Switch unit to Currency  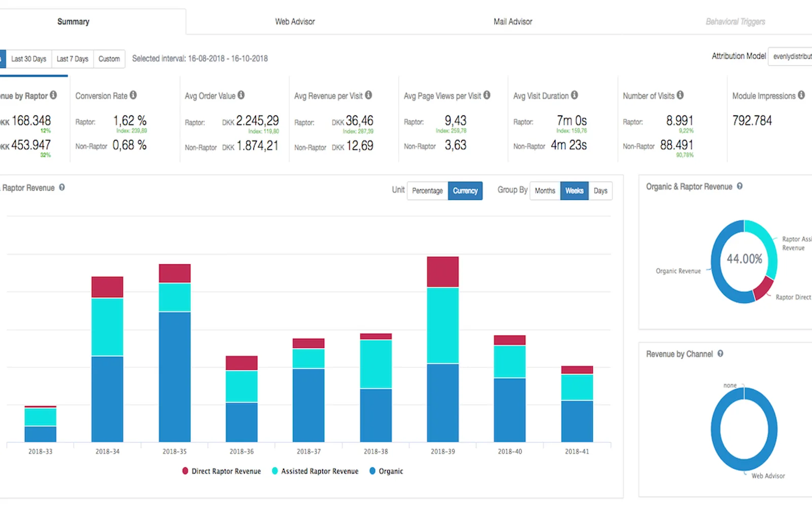(465, 191)
